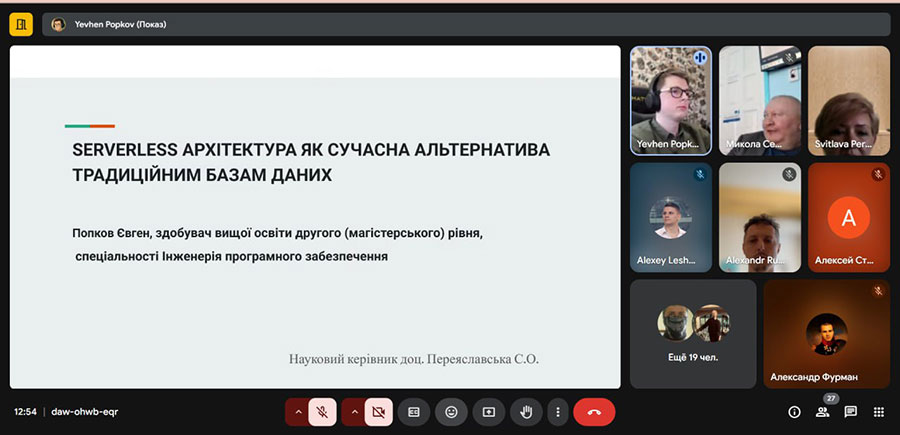
Task: Open the chat panel
Action: [851, 412]
